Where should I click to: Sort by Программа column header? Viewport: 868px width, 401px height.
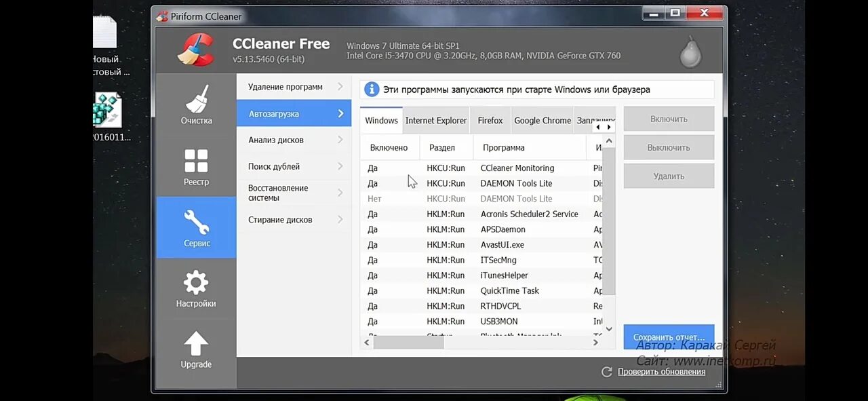530,147
